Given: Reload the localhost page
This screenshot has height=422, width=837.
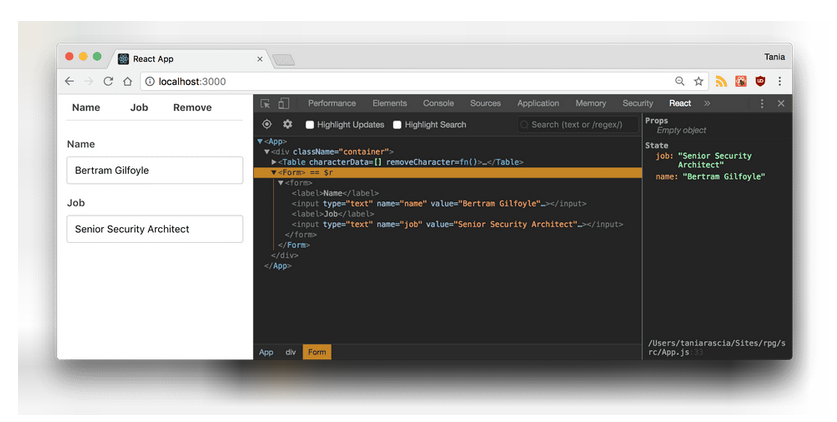Looking at the screenshot, I should click(x=108, y=81).
